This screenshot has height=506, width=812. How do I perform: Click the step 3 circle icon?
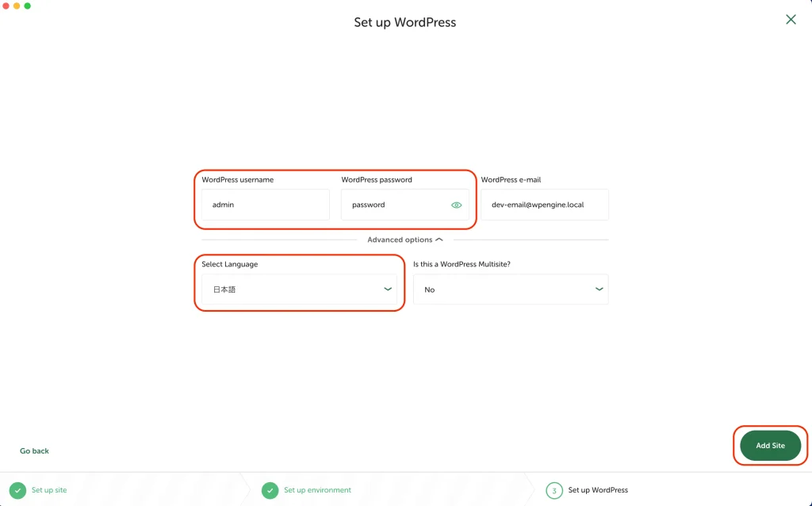pos(553,490)
